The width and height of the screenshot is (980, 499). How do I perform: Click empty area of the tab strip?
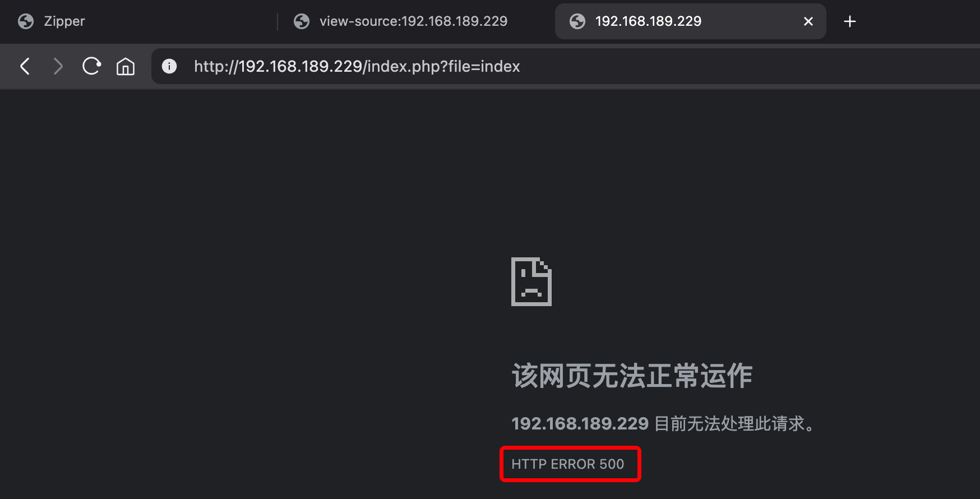[919, 21]
